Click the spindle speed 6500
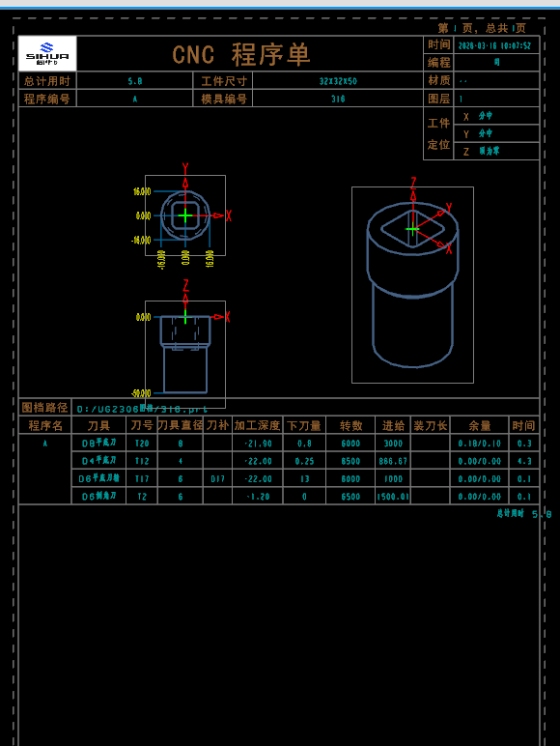The width and height of the screenshot is (560, 746). coord(350,496)
